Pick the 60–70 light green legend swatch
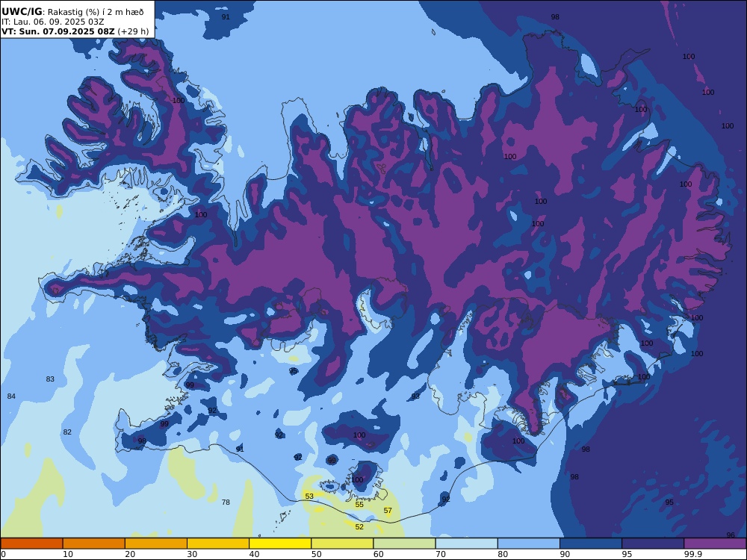 (404, 544)
